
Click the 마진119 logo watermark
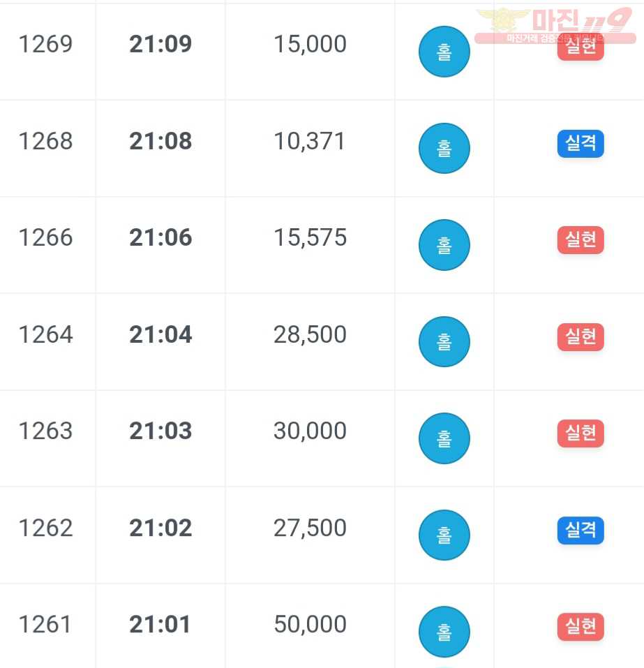tap(555, 26)
